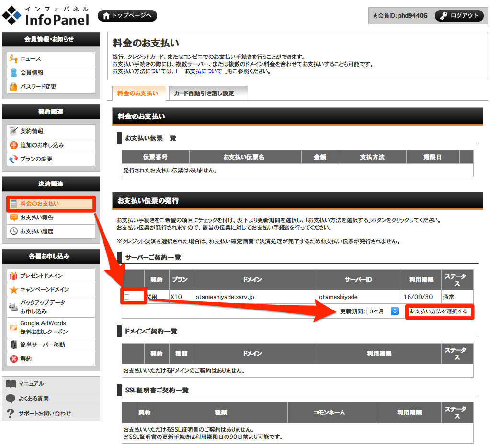
Task: Click the star icon for キャンペーンドメイン
Action: 13,290
